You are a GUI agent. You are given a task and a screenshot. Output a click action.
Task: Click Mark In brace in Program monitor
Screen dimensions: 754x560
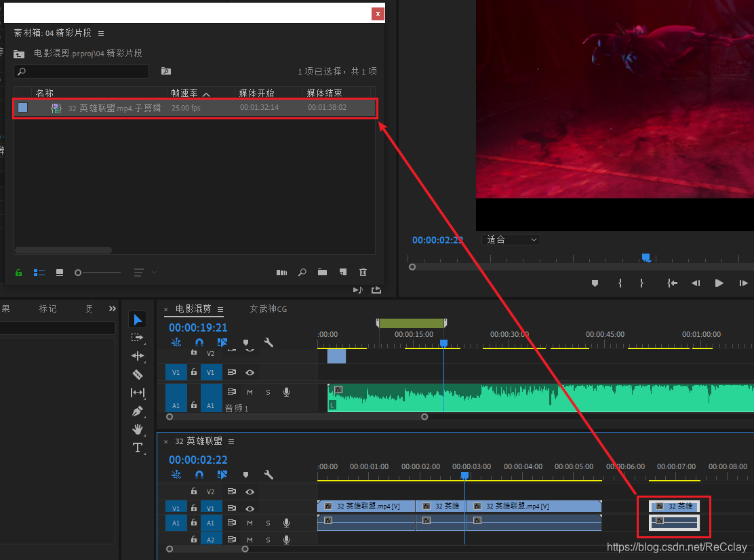[x=620, y=283]
